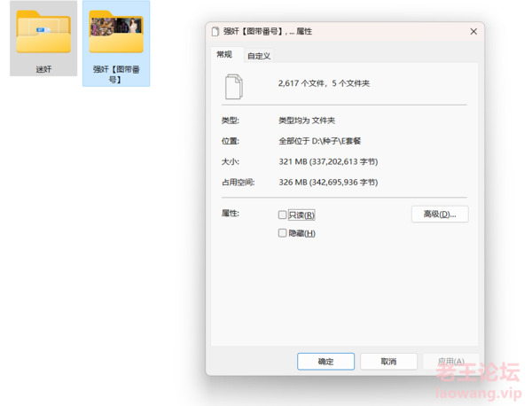
Task: Open the 高级(D)... advanced attributes
Action: click(x=440, y=214)
